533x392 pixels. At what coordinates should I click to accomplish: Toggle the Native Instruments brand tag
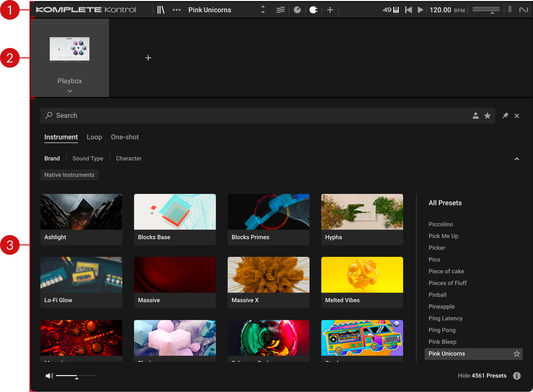[69, 175]
